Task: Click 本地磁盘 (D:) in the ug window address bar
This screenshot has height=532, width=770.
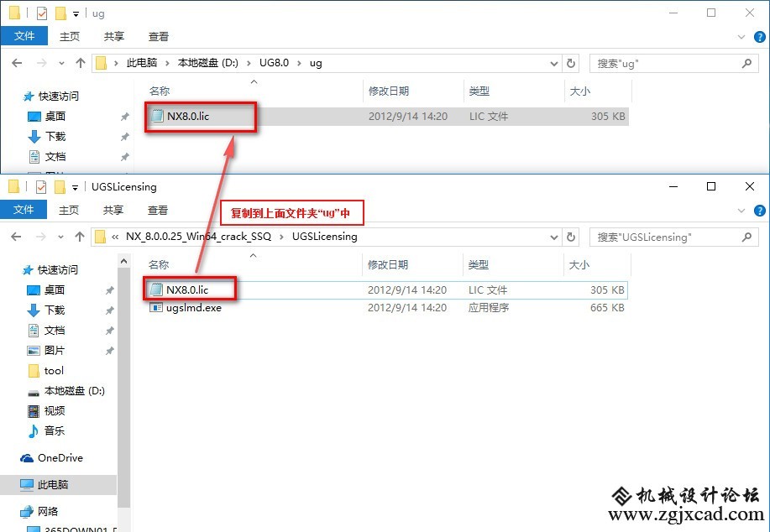Action: [x=207, y=63]
